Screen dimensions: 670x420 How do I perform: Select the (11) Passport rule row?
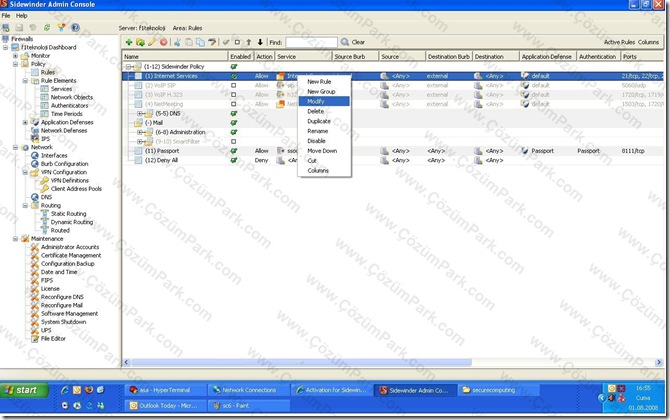pyautogui.click(x=393, y=151)
